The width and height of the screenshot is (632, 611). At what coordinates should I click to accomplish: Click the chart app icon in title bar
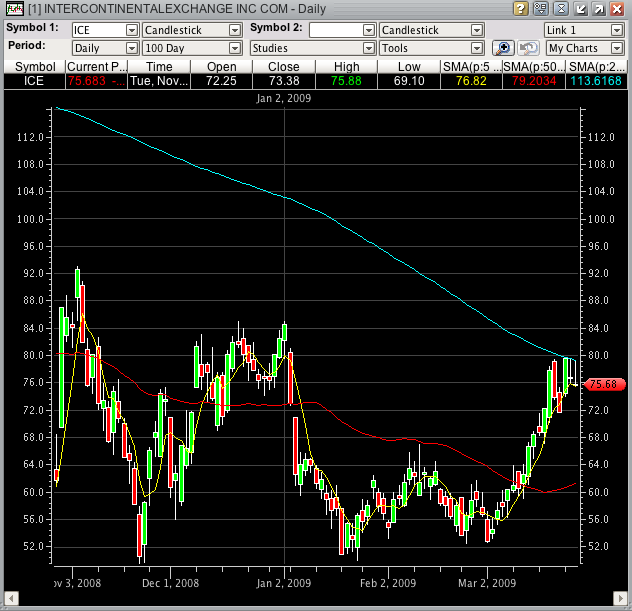pyautogui.click(x=12, y=9)
